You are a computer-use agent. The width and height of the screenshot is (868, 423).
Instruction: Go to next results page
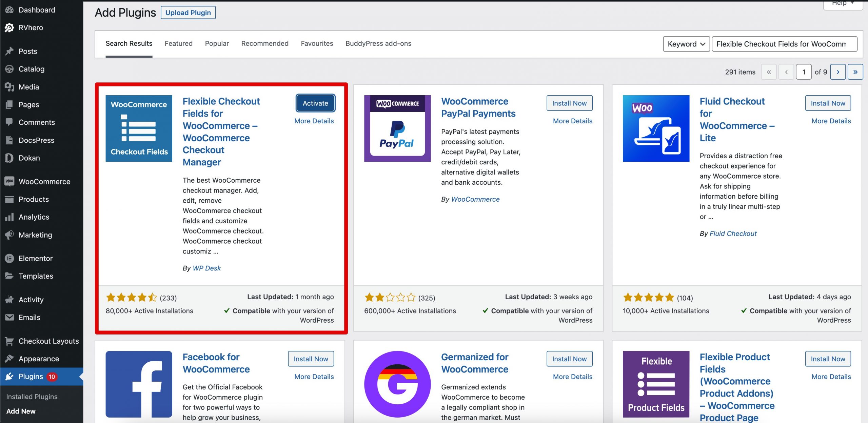pos(838,72)
